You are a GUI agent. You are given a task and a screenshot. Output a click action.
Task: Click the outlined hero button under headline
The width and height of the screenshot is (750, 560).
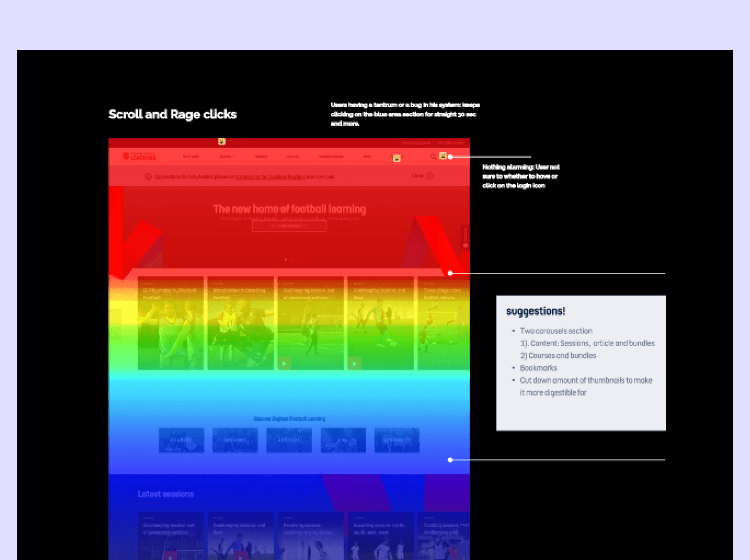(289, 226)
